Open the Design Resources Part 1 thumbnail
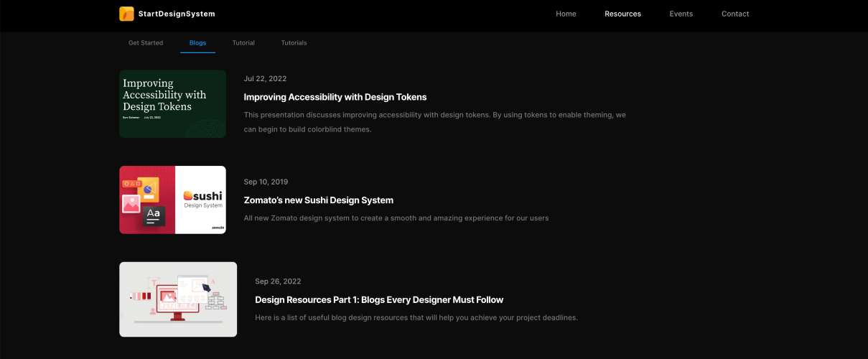Viewport: 868px width, 359px height. (x=178, y=299)
